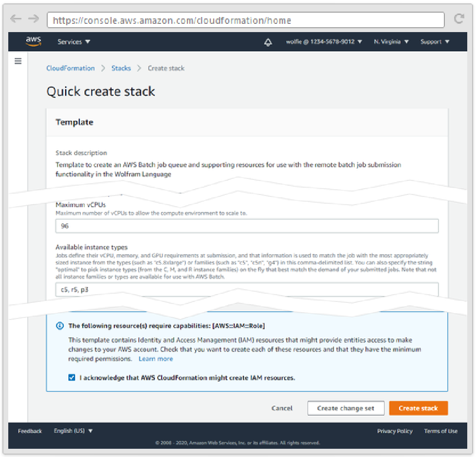Screen dimensions: 476x458
Task: Open the hamburger side navigation menu
Action: point(18,61)
